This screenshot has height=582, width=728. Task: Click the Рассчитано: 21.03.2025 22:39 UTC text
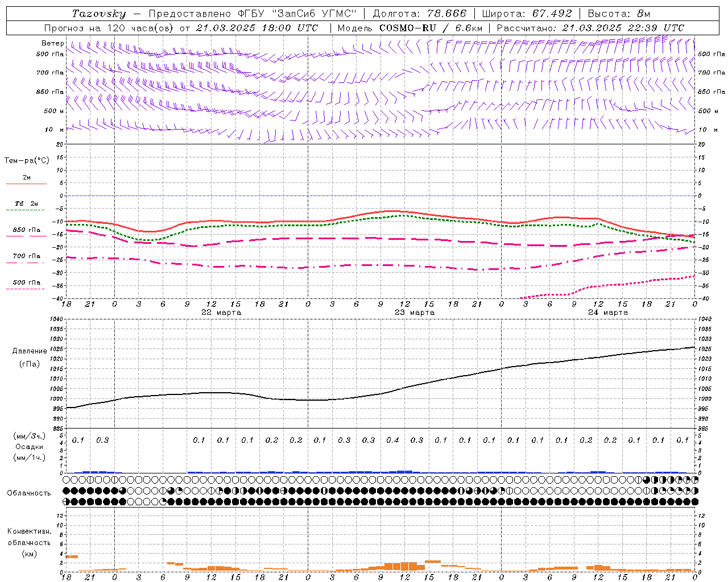[590, 28]
